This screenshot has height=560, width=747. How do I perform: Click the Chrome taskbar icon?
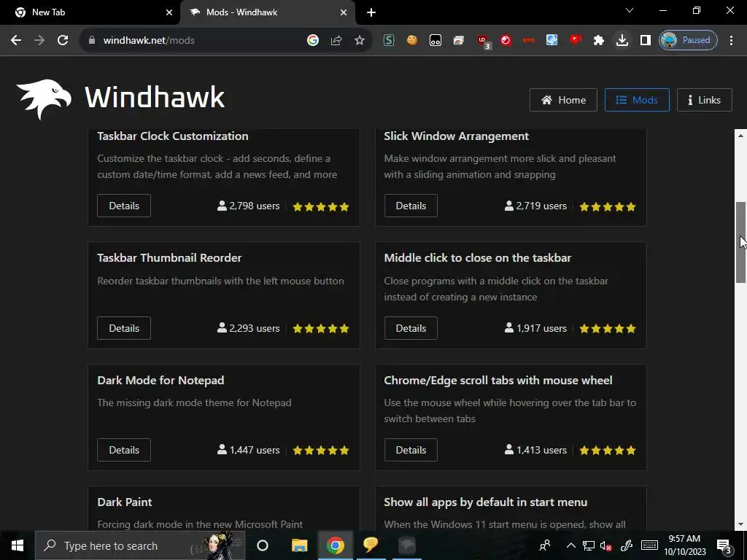pyautogui.click(x=336, y=545)
